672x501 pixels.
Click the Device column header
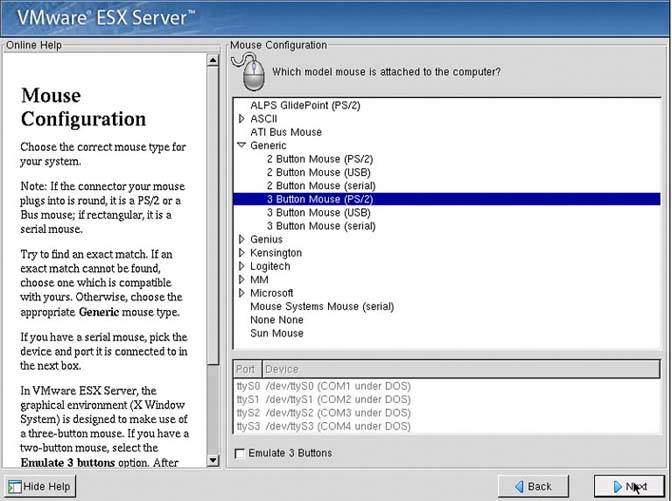point(461,369)
